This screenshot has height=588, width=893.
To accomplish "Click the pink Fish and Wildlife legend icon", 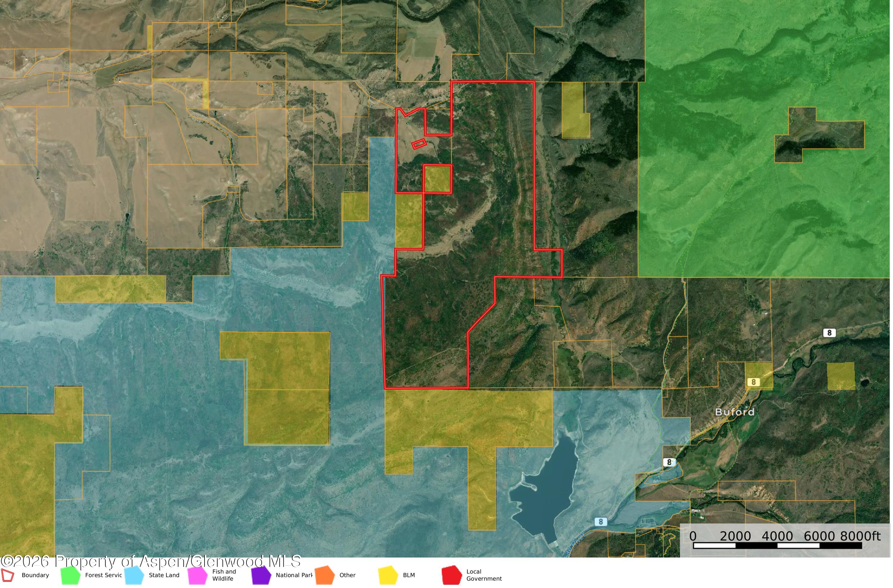I will tap(198, 576).
